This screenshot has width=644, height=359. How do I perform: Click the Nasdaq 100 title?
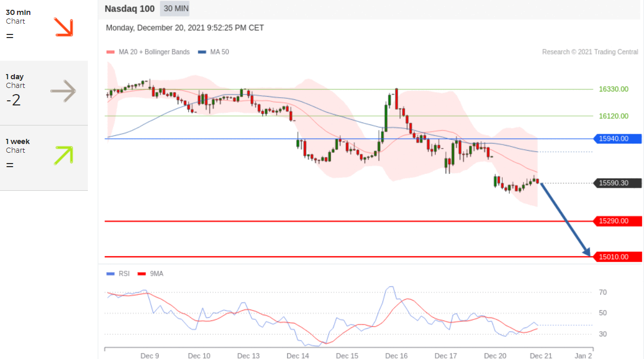pos(129,8)
